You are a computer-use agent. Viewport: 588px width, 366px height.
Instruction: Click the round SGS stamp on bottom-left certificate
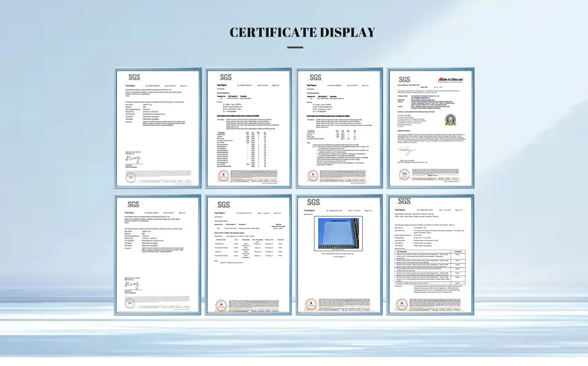tap(130, 303)
